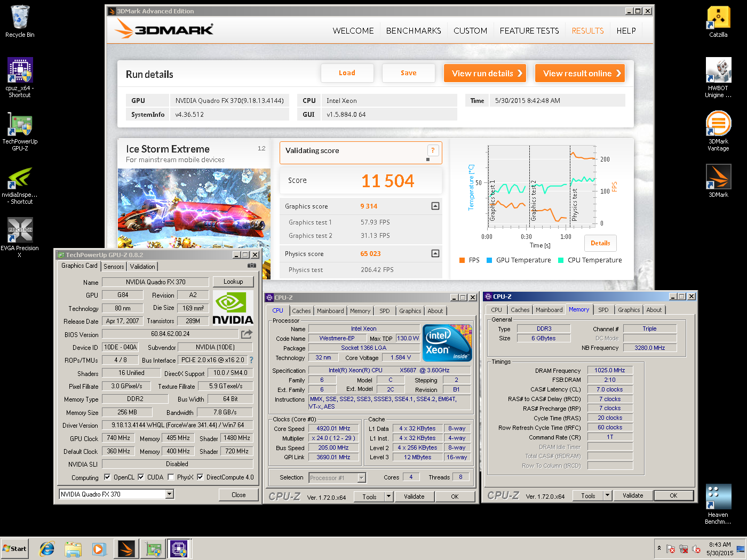Image resolution: width=747 pixels, height=560 pixels.
Task: Switch to GPU-Z taskbar button
Action: coord(153,548)
